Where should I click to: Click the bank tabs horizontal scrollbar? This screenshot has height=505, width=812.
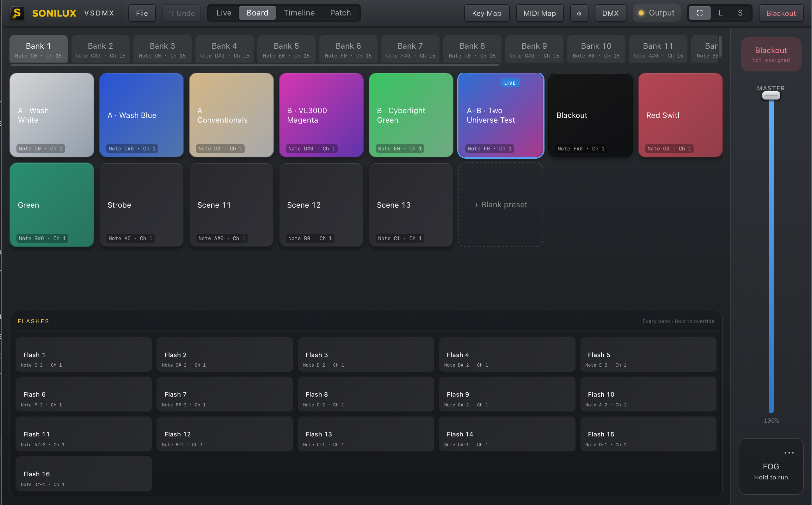pos(255,65)
